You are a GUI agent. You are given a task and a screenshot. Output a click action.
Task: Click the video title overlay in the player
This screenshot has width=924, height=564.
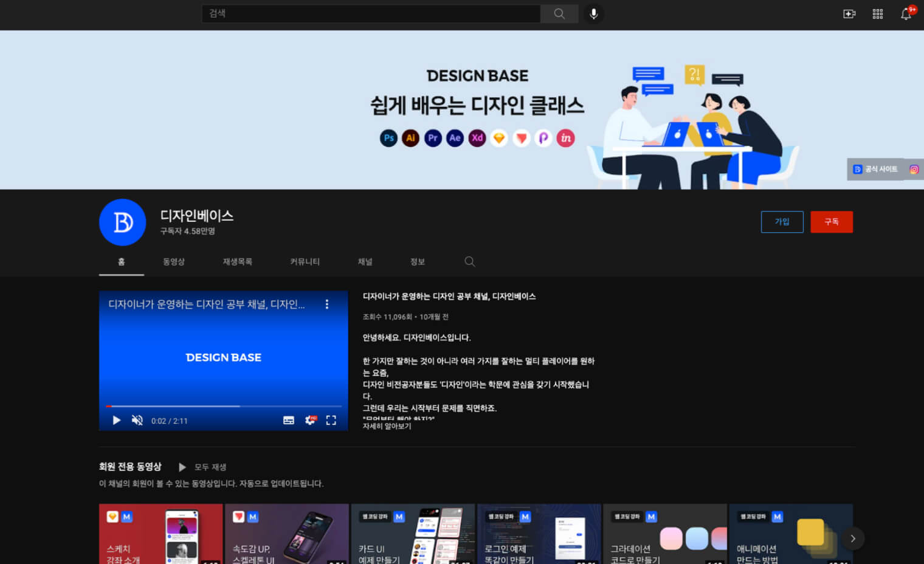pos(207,304)
